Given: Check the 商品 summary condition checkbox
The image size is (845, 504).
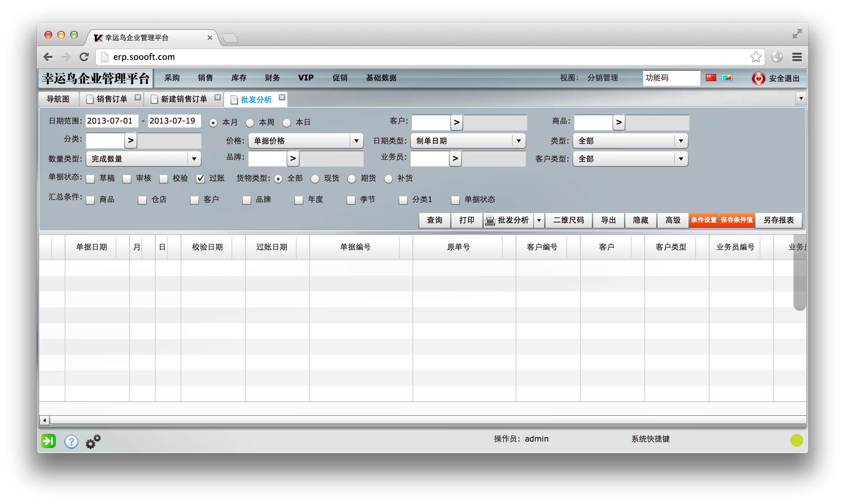Looking at the screenshot, I should point(90,201).
